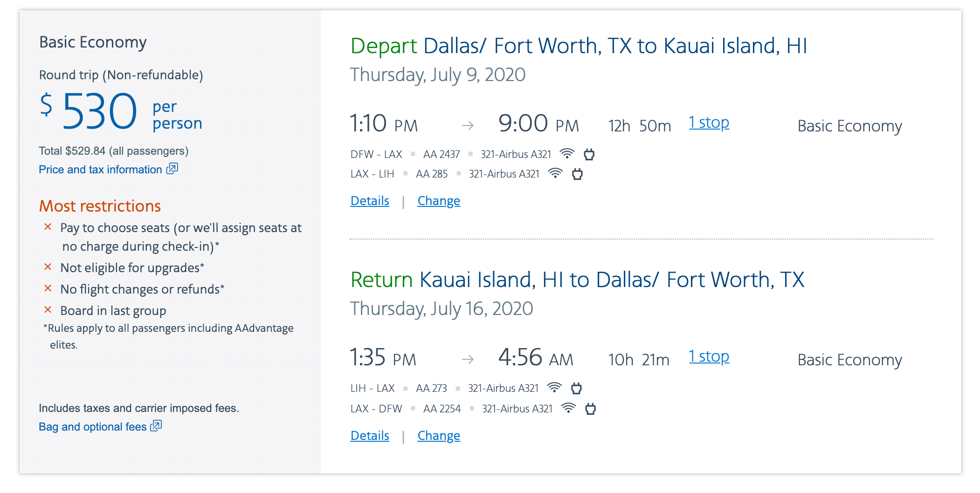Change the return Kauai to Dallas flight
The height and width of the screenshot is (493, 980).
coord(439,436)
